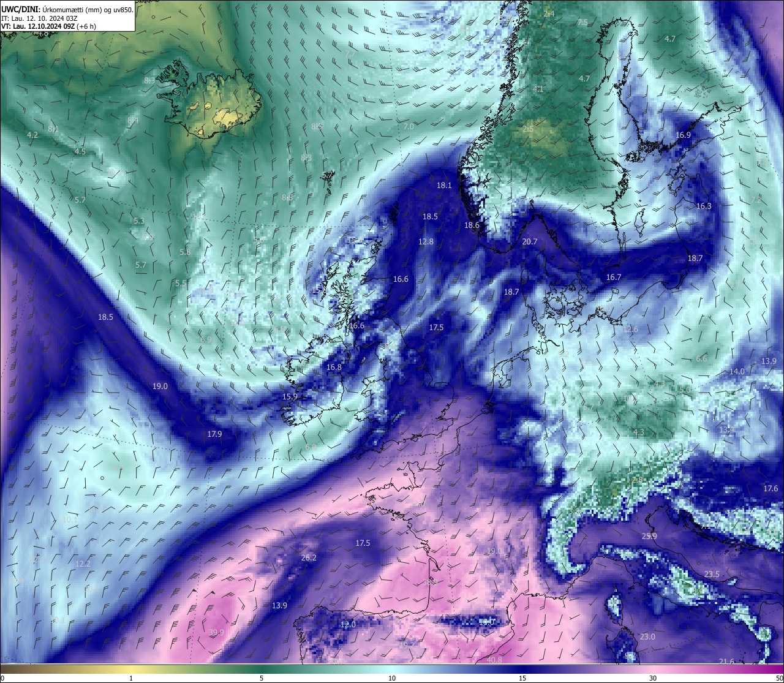Image resolution: width=784 pixels, height=683 pixels.
Task: Select the 23.0 value label
Action: click(647, 637)
